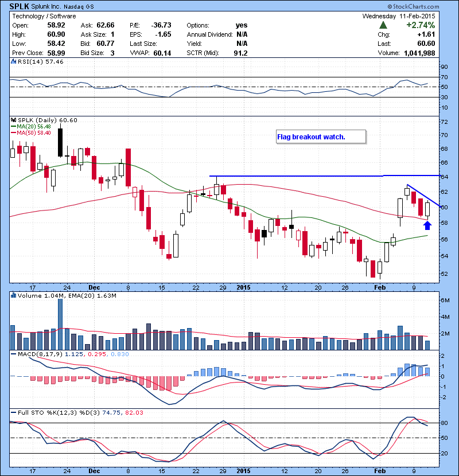
Task: Click the candlestick icon beside SPLK (Daily)
Action: click(13, 120)
